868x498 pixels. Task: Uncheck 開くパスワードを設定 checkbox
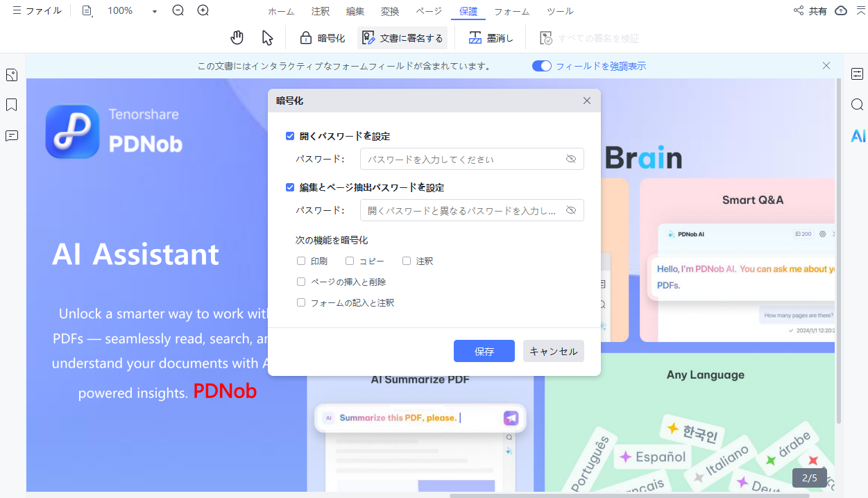tap(290, 136)
